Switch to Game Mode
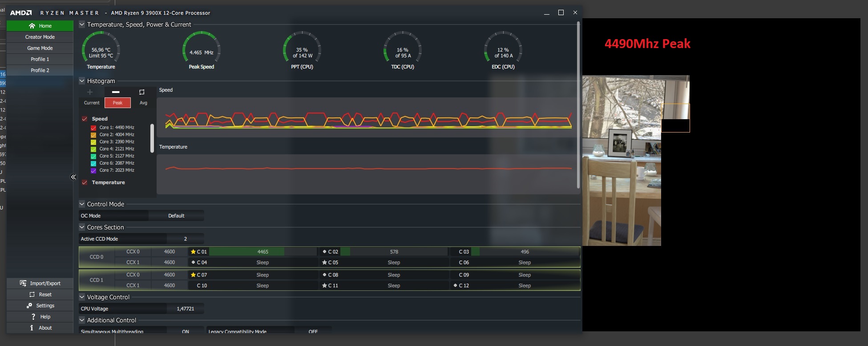Image resolution: width=868 pixels, height=346 pixels. click(40, 48)
